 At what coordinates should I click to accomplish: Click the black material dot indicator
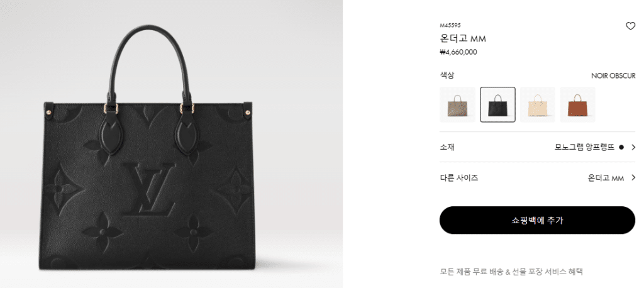pos(621,147)
